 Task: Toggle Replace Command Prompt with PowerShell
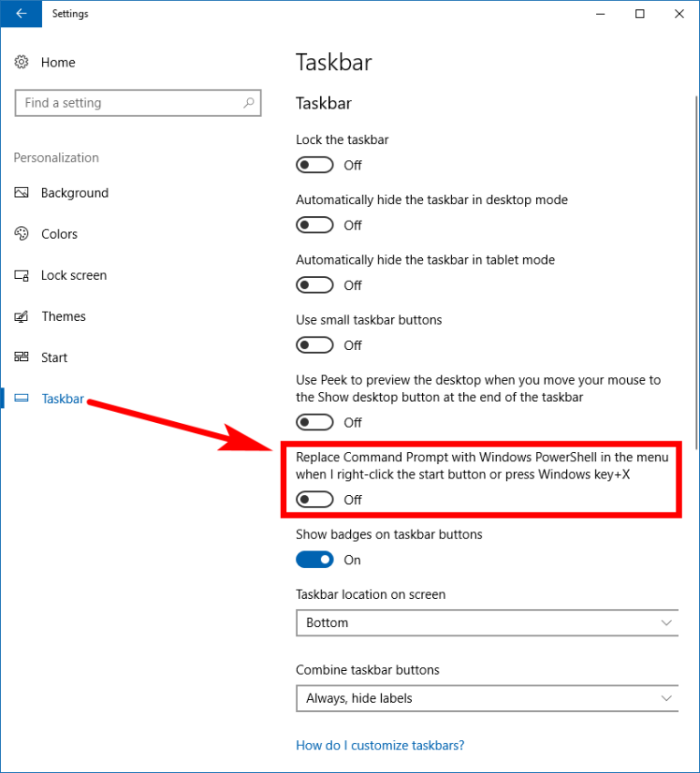[x=314, y=500]
